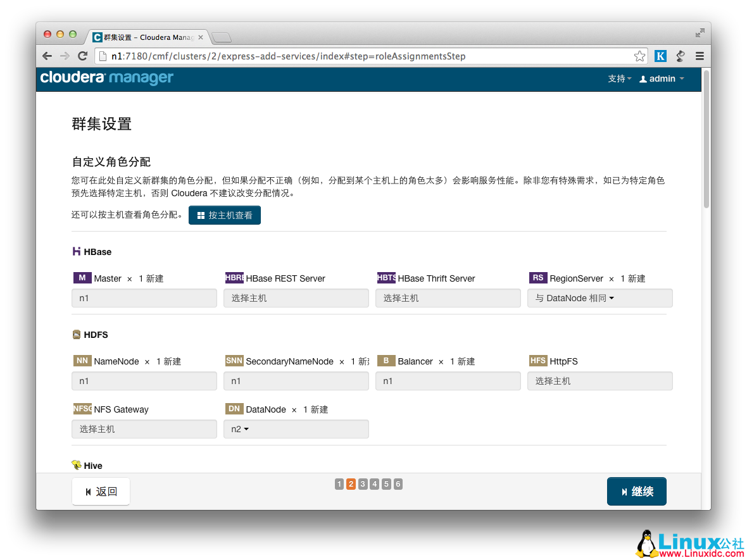Image resolution: width=747 pixels, height=560 pixels.
Task: Click the RegionServer badge labeled RS
Action: pyautogui.click(x=537, y=278)
